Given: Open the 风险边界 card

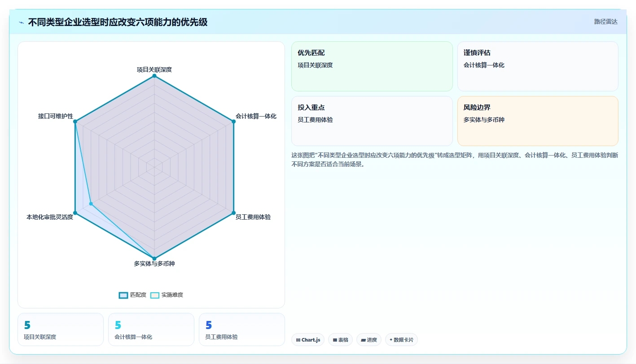Looking at the screenshot, I should [538, 121].
